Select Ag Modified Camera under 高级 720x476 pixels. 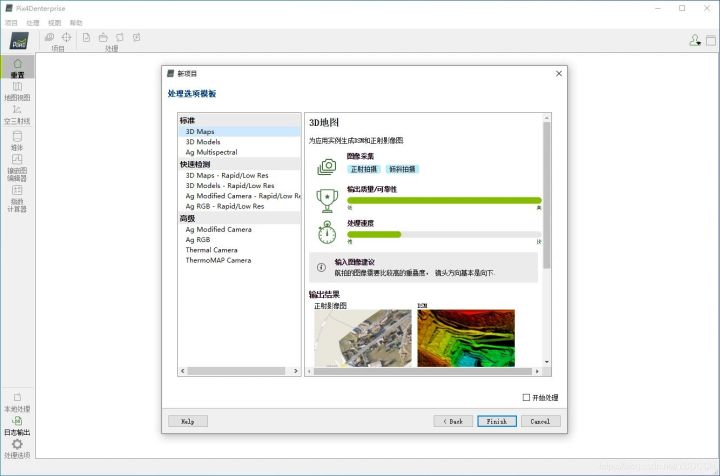pyautogui.click(x=239, y=230)
